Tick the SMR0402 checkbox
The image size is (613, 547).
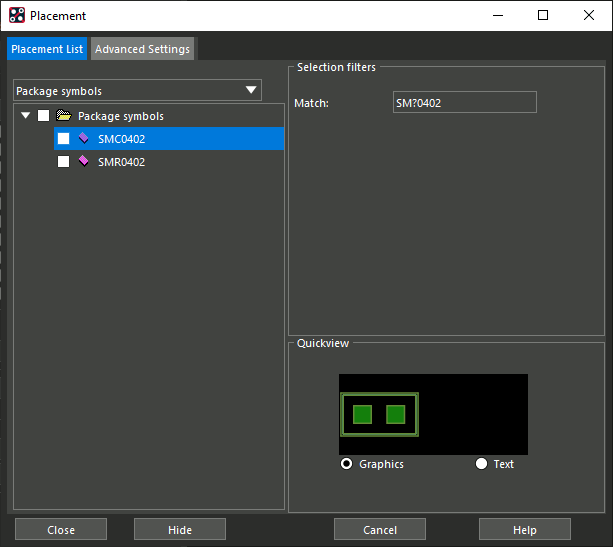(x=63, y=161)
